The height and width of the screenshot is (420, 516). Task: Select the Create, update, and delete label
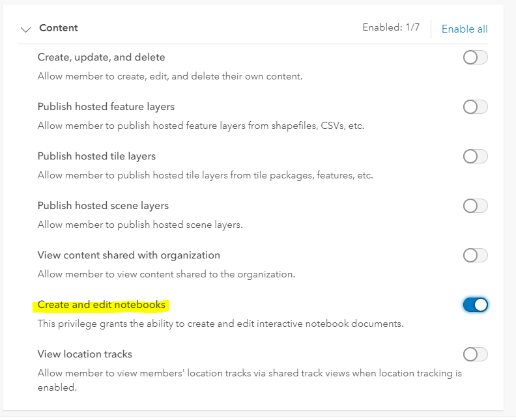[x=102, y=57]
